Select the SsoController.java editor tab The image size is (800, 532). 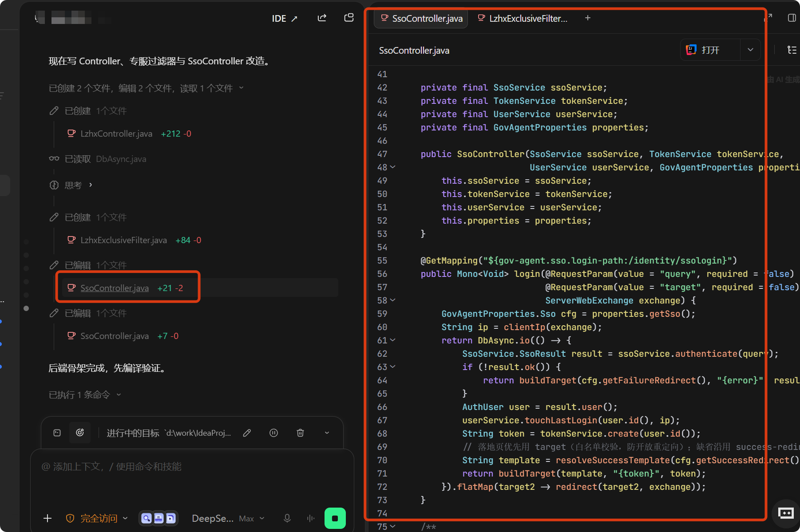click(x=421, y=19)
